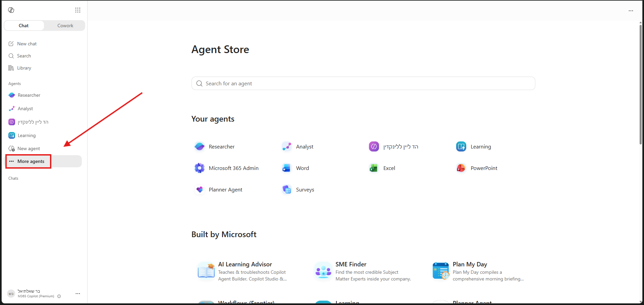The width and height of the screenshot is (644, 305).
Task: Click the Copilot logo icon
Action: click(11, 10)
